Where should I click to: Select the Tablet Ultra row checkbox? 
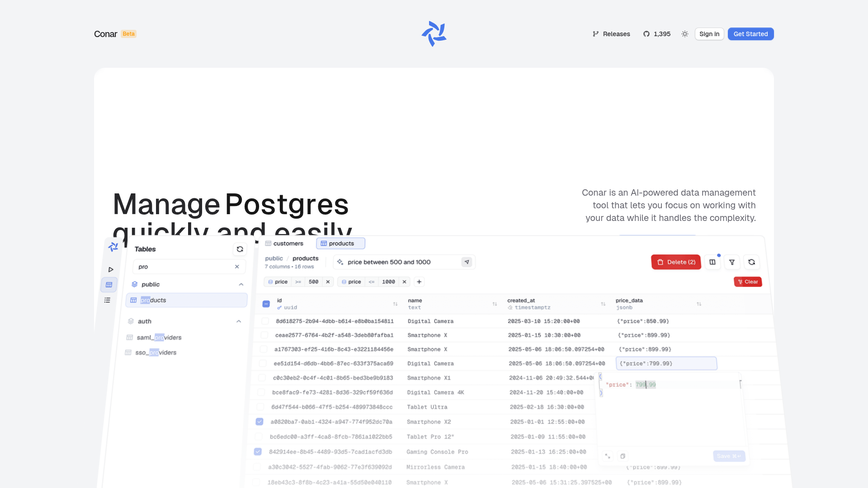click(x=260, y=407)
